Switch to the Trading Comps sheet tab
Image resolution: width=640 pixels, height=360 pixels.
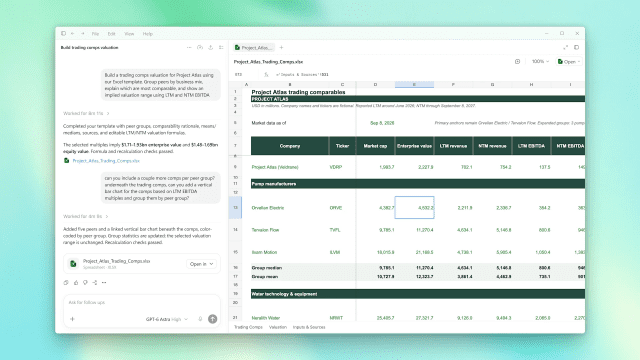pyautogui.click(x=248, y=327)
